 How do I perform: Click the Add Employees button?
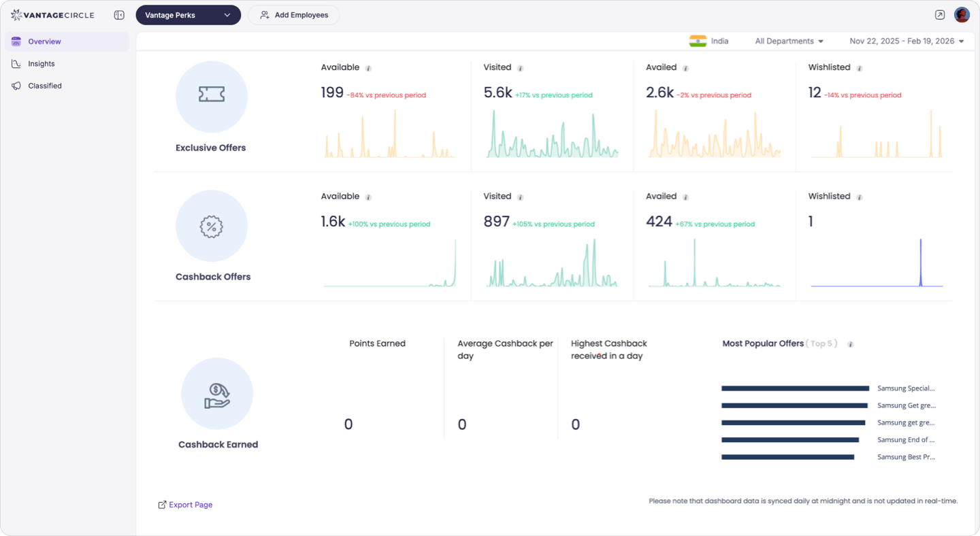293,14
